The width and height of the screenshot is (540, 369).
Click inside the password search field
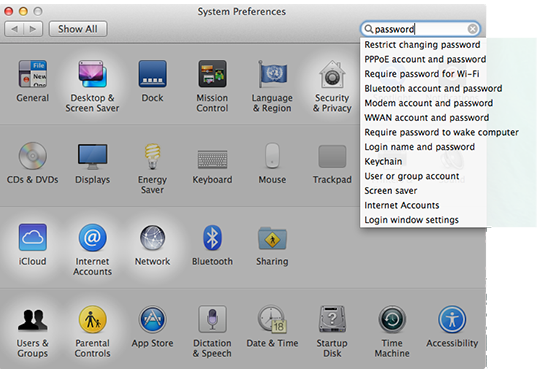(x=420, y=29)
